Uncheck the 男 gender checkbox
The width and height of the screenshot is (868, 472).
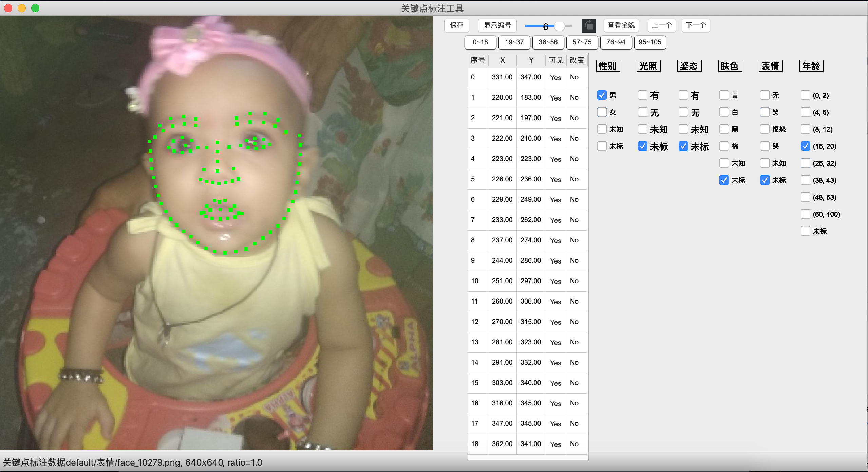[x=602, y=95]
